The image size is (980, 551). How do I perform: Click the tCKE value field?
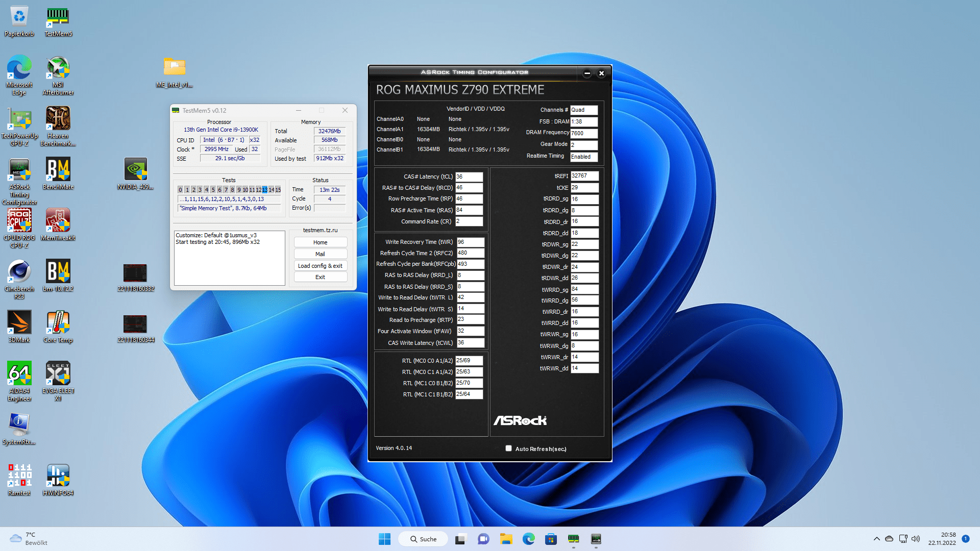[x=584, y=188]
